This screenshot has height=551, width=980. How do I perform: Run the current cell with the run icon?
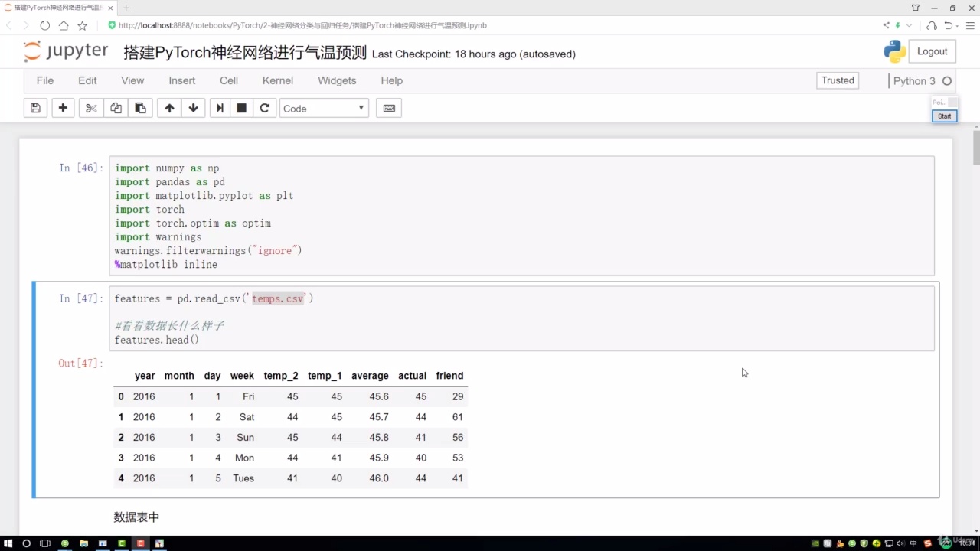pos(220,108)
